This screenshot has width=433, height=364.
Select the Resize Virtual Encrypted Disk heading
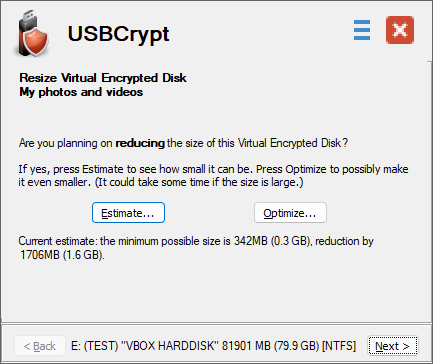point(103,78)
